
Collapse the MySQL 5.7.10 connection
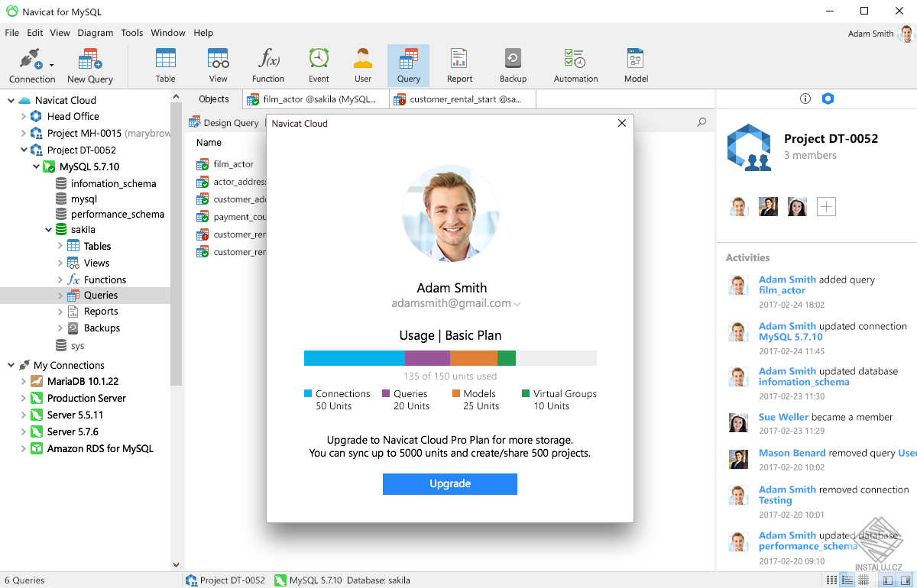(36, 166)
